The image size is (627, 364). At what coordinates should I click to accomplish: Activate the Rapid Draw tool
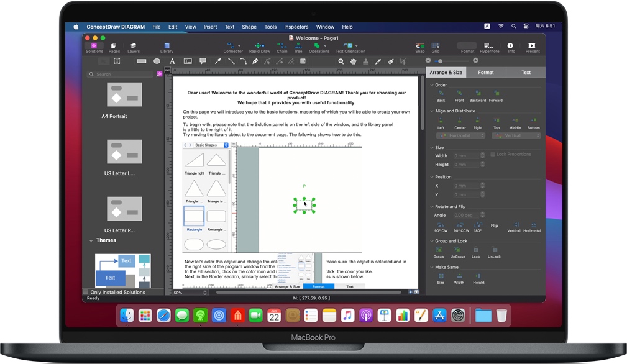259,45
